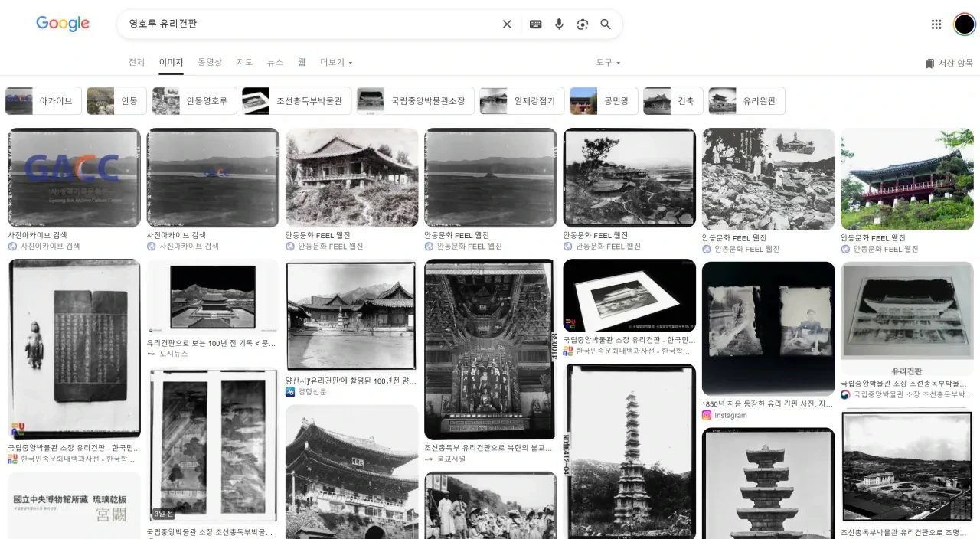Open the rocky ruins with people photo
The height and width of the screenshot is (539, 980).
click(x=768, y=179)
